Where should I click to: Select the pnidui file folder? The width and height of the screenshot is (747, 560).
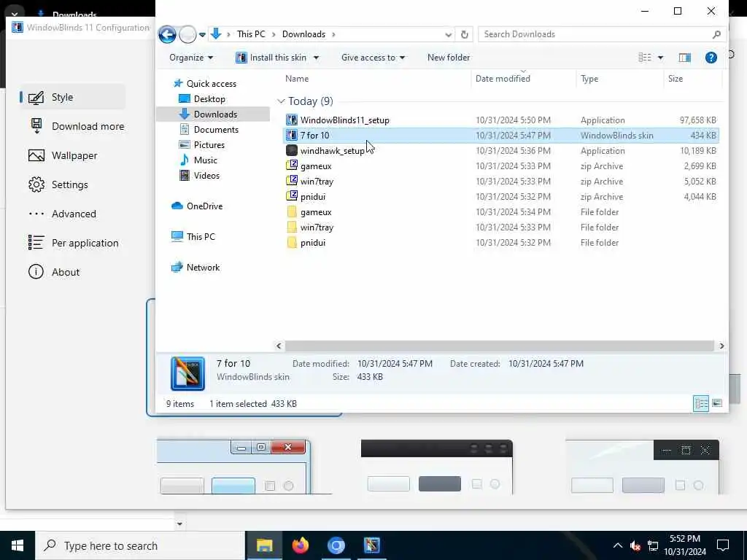coord(501,243)
